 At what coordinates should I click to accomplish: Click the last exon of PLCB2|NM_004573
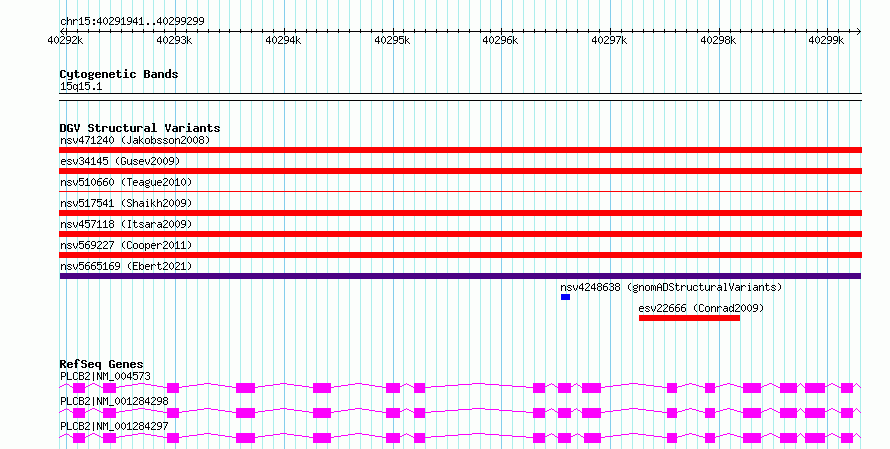pyautogui.click(x=847, y=388)
